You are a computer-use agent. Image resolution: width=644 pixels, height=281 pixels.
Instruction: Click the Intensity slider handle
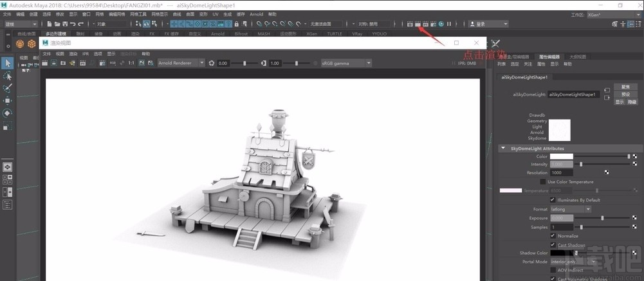pyautogui.click(x=581, y=164)
